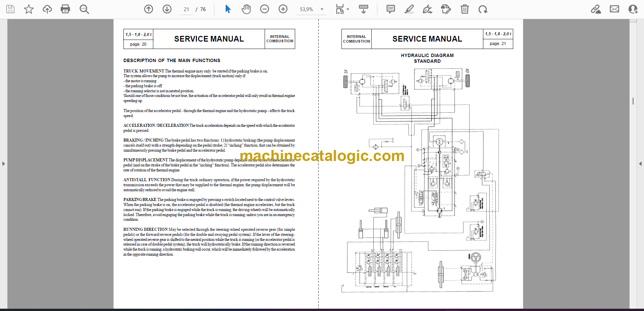Print the document
This screenshot has width=644, height=311.
(x=65, y=9)
